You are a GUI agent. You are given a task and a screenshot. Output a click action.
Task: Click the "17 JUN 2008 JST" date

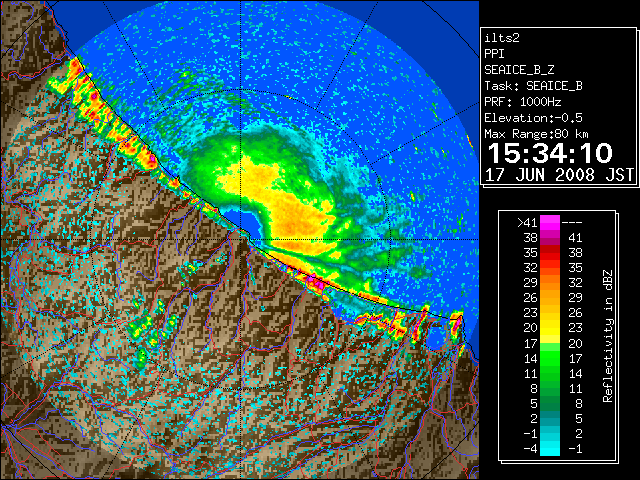[559, 175]
